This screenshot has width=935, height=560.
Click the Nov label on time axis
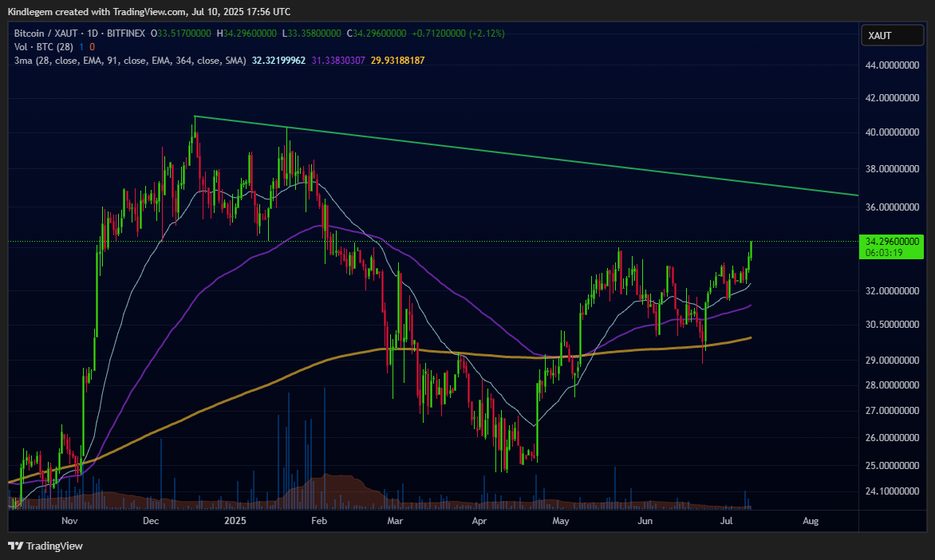(69, 521)
